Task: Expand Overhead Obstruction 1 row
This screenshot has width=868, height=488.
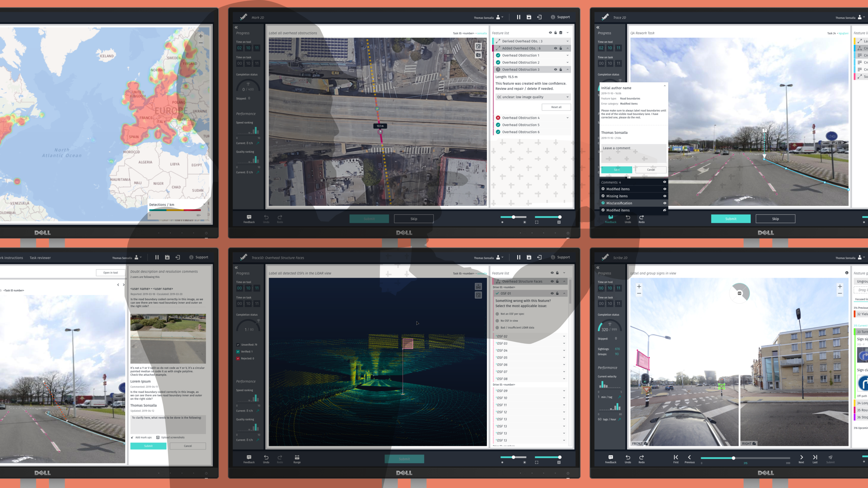Action: point(568,55)
